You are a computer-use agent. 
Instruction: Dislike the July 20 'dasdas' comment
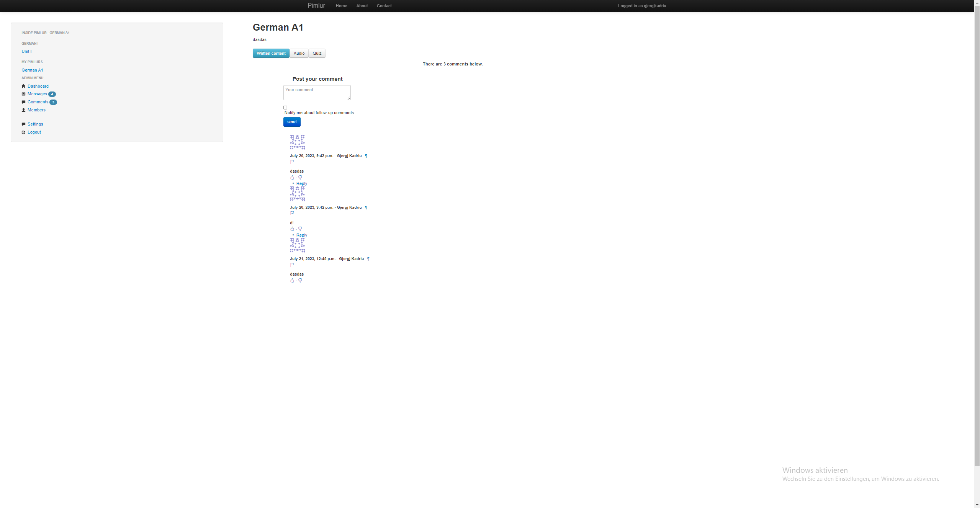(300, 177)
